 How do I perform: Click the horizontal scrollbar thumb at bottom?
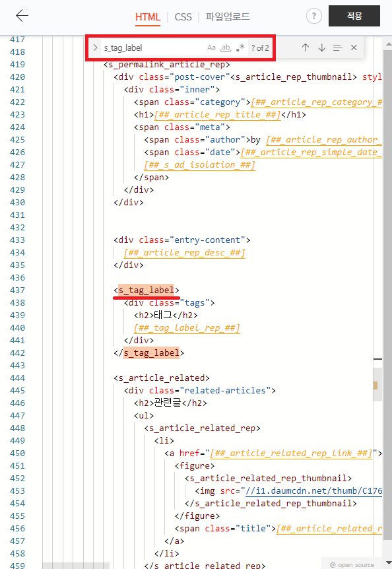coord(76,566)
